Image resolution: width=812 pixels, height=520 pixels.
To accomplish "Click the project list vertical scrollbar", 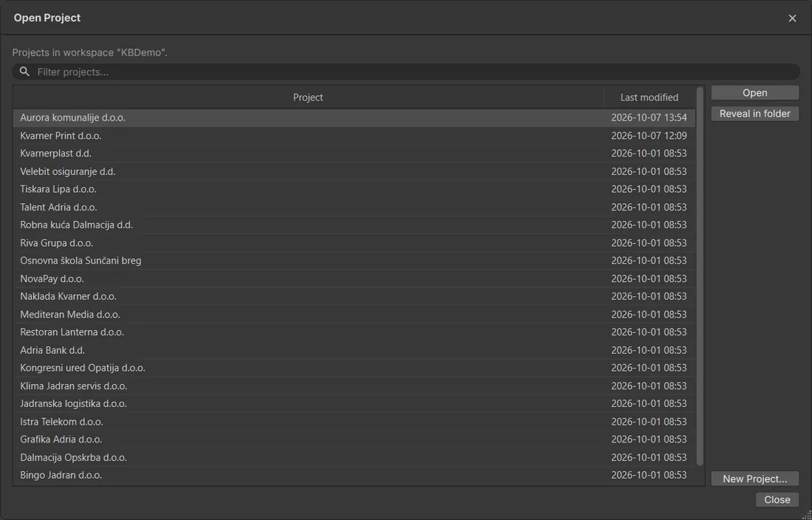I will [x=700, y=276].
